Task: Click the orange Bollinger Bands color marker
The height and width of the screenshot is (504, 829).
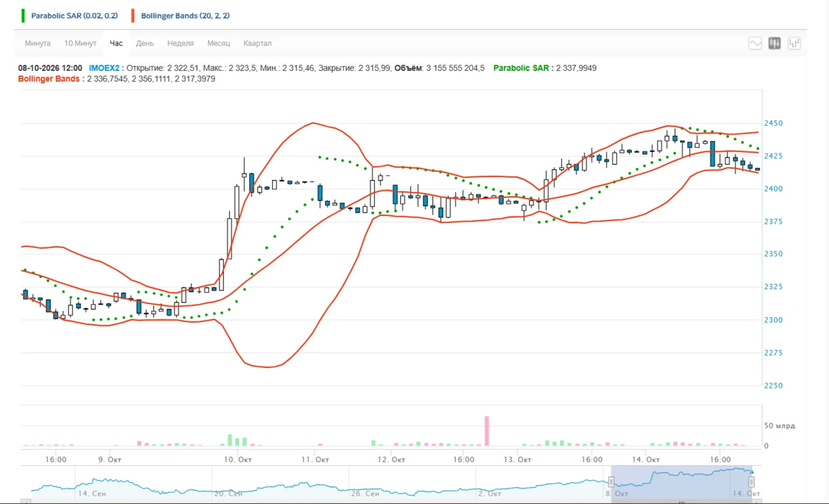Action: click(x=133, y=16)
